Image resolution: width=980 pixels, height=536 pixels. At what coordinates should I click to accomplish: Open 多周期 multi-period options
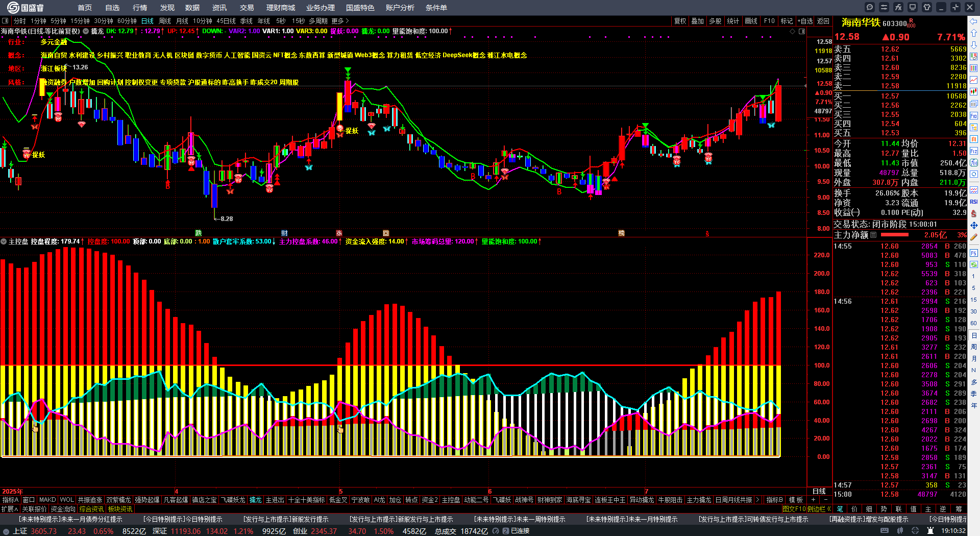(x=318, y=21)
